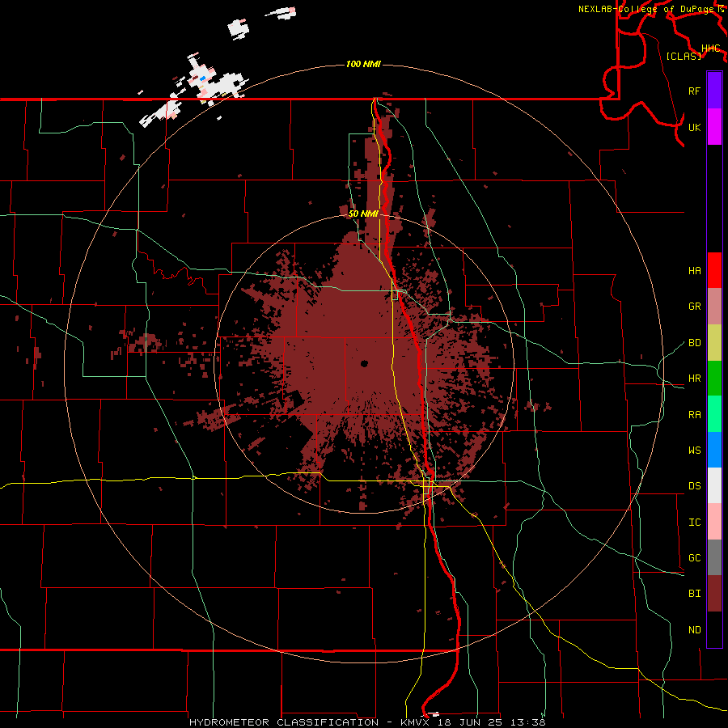Select the GR graupel color swatch
Image resolution: width=728 pixels, height=728 pixels.
coord(714,307)
